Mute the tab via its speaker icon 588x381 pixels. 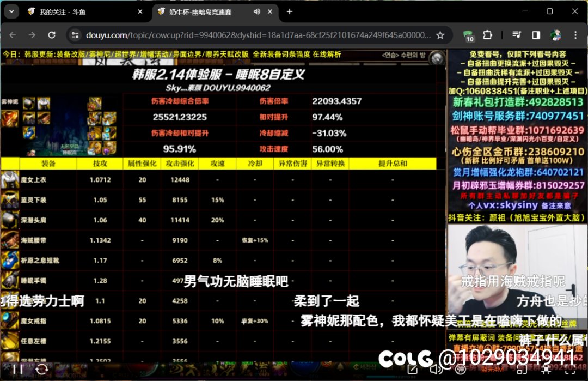[x=257, y=11]
